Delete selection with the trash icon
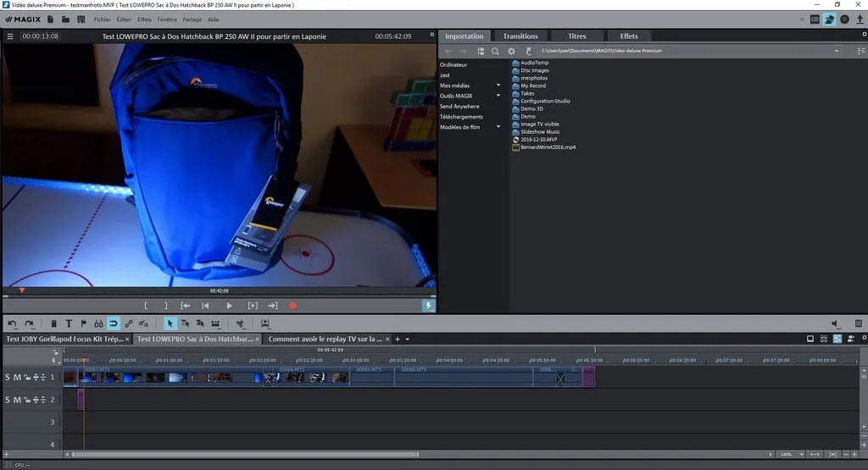 click(x=54, y=323)
